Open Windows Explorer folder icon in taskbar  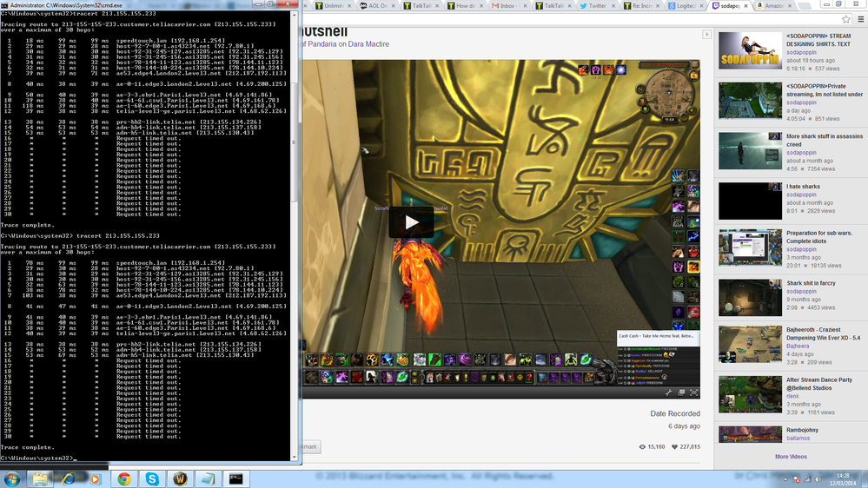point(40,478)
